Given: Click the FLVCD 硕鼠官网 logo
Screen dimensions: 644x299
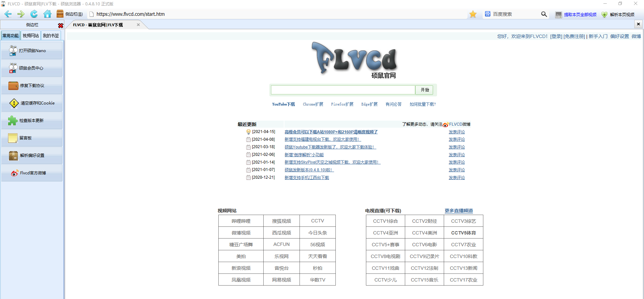Looking at the screenshot, I should (354, 60).
